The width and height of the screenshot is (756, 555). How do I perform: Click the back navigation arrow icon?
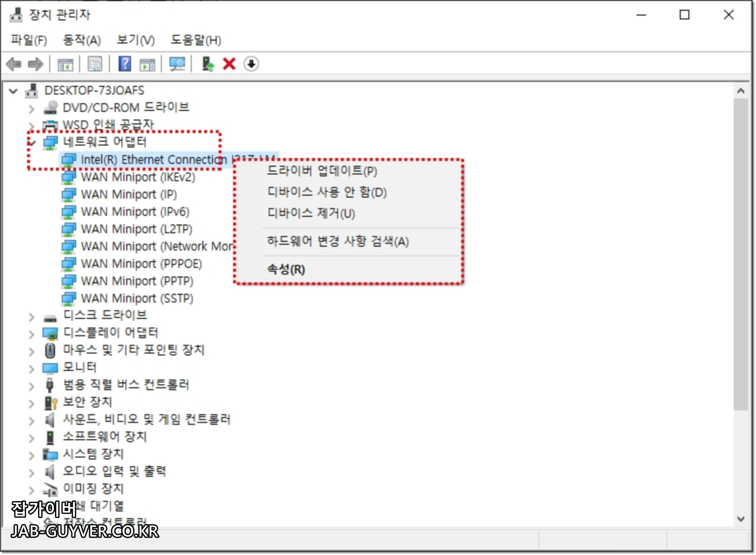coord(14,64)
